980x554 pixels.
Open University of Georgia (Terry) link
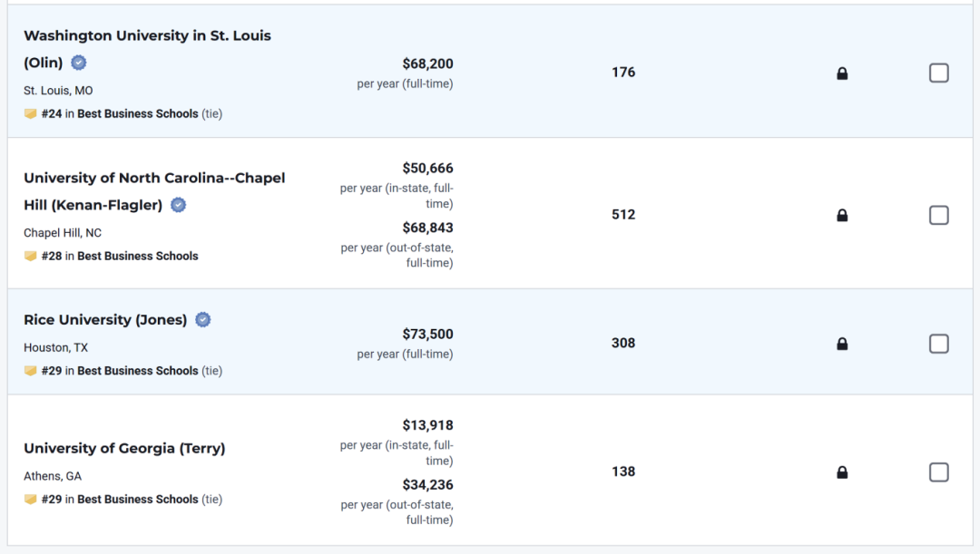tap(124, 449)
